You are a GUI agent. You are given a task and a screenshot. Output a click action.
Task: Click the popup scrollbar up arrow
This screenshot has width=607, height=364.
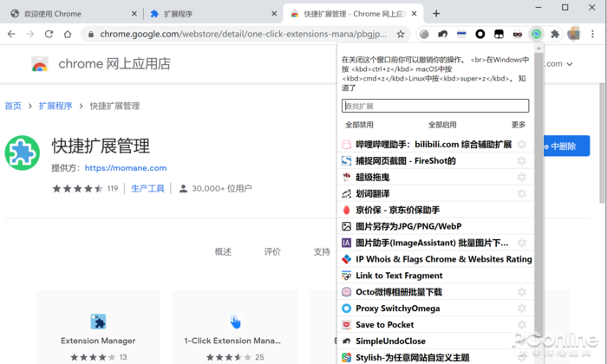click(538, 48)
